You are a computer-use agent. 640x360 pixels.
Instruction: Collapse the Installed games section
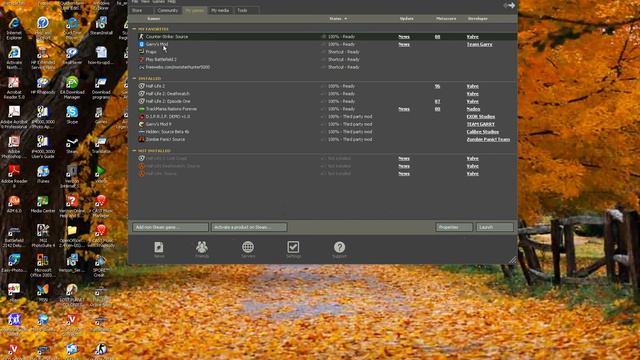click(134, 78)
